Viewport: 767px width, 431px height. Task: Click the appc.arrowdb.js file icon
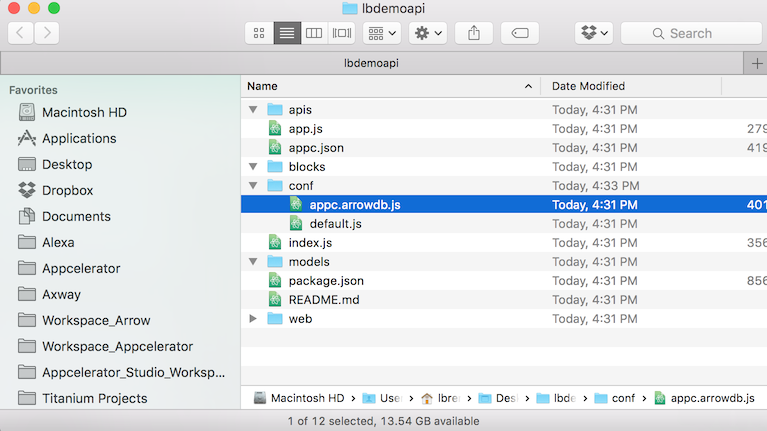[296, 204]
